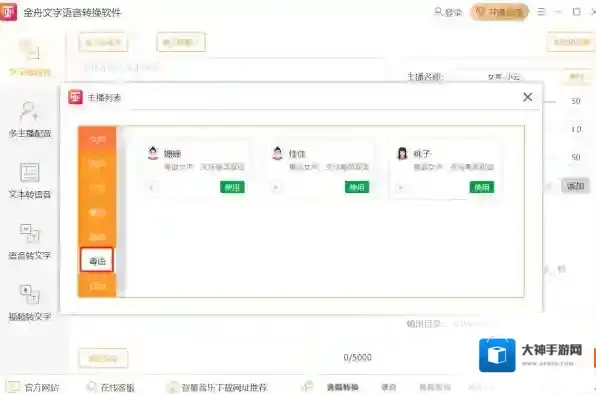
Task: Click the button right of 主播名称 field
Action: pyautogui.click(x=576, y=77)
